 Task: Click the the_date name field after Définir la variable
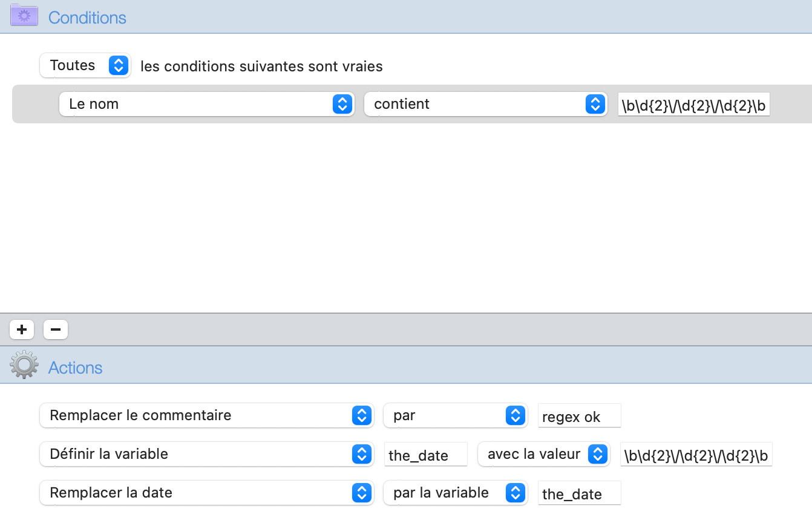click(425, 455)
